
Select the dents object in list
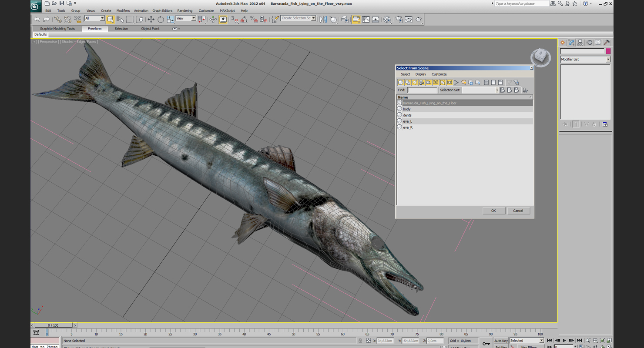click(x=464, y=115)
